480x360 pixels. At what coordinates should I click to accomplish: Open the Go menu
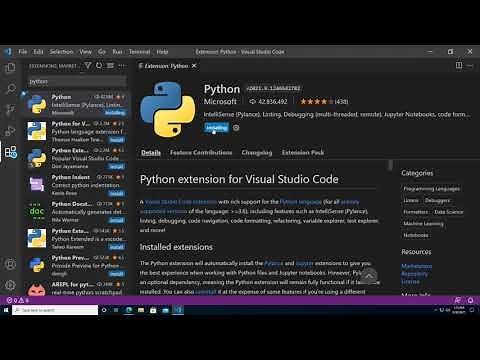pyautogui.click(x=102, y=52)
